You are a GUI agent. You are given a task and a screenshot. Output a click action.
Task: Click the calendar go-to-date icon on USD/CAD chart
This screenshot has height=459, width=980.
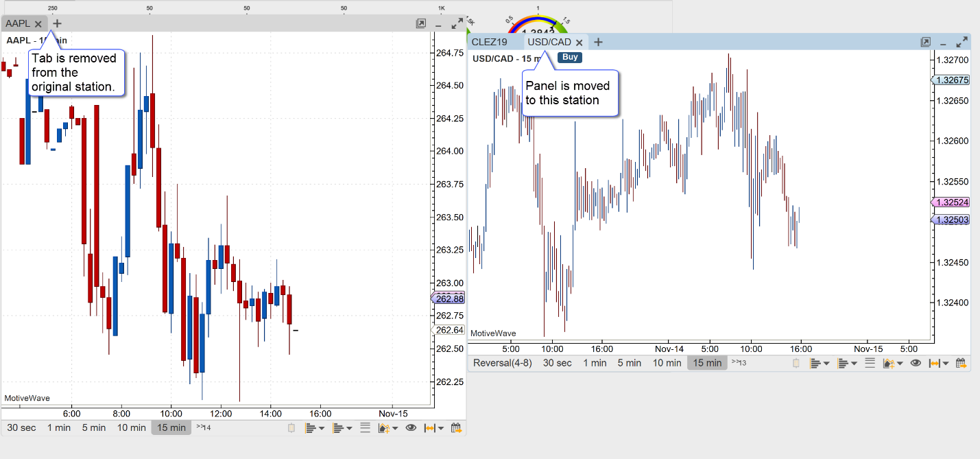[961, 363]
